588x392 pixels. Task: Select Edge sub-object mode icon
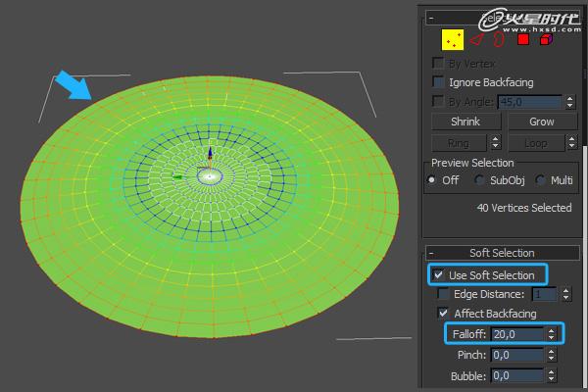coord(477,40)
